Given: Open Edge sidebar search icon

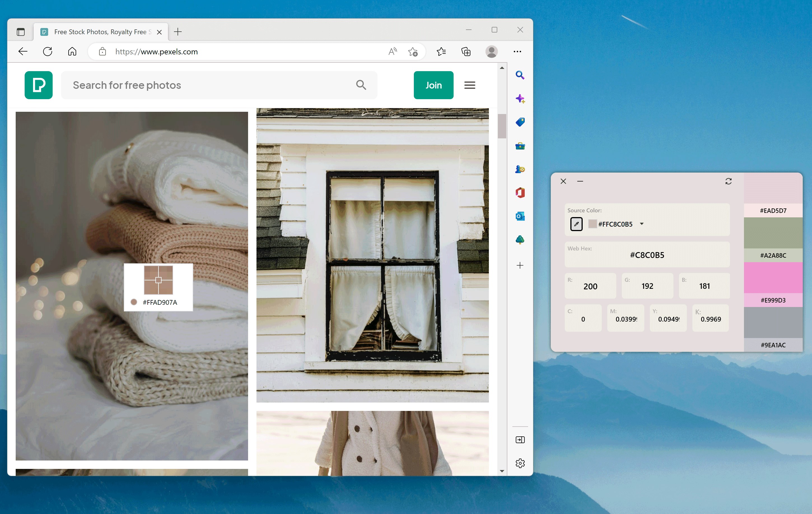Looking at the screenshot, I should [520, 75].
